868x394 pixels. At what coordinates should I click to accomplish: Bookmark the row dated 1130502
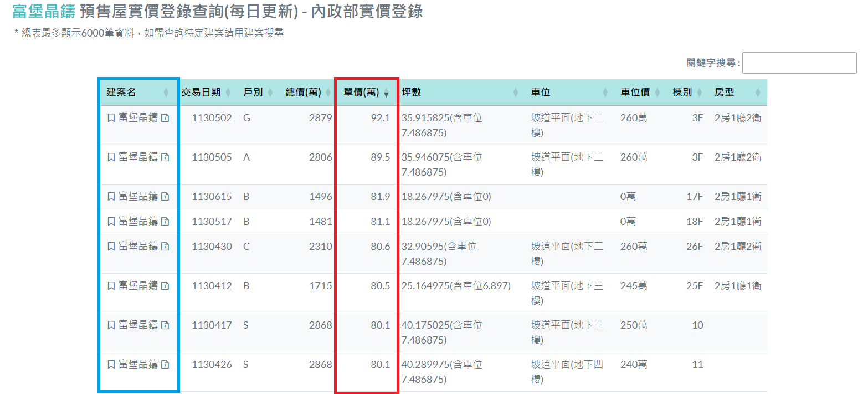(111, 118)
